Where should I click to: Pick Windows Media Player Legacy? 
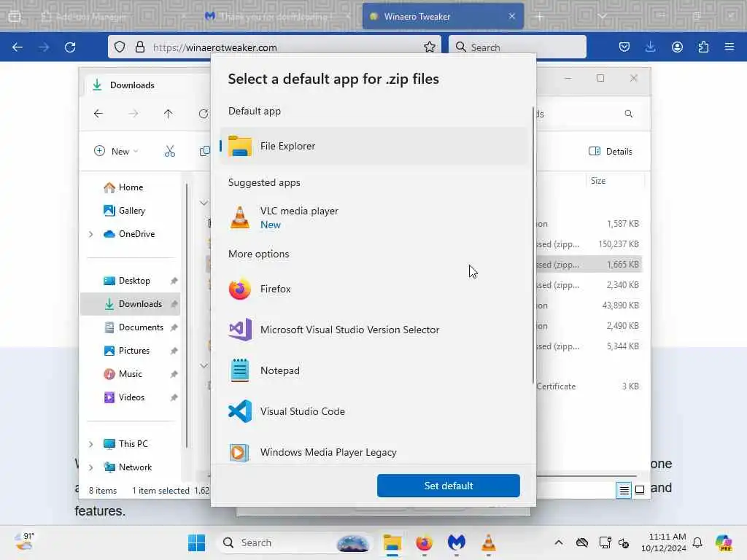click(x=373, y=452)
